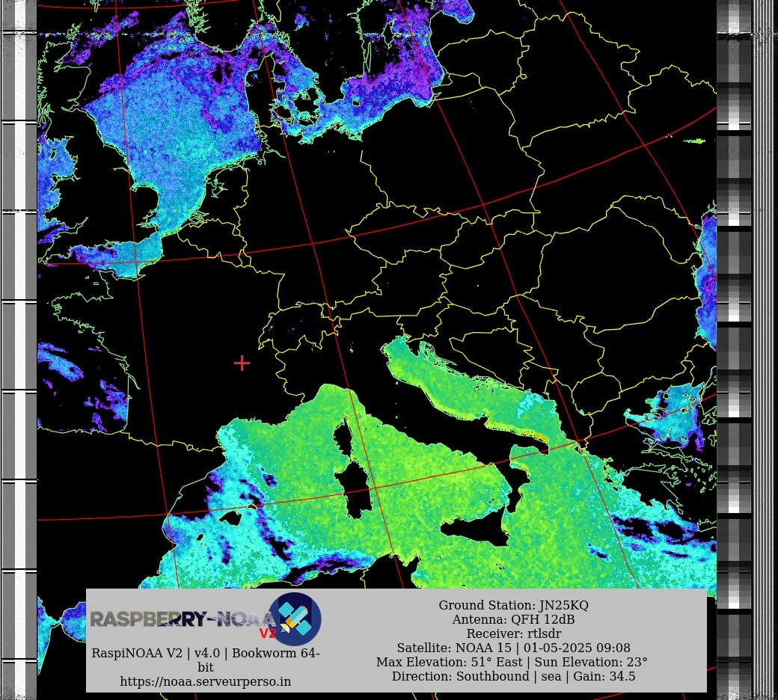
Task: Click the red V2 label in the logo
Action: pyautogui.click(x=268, y=633)
